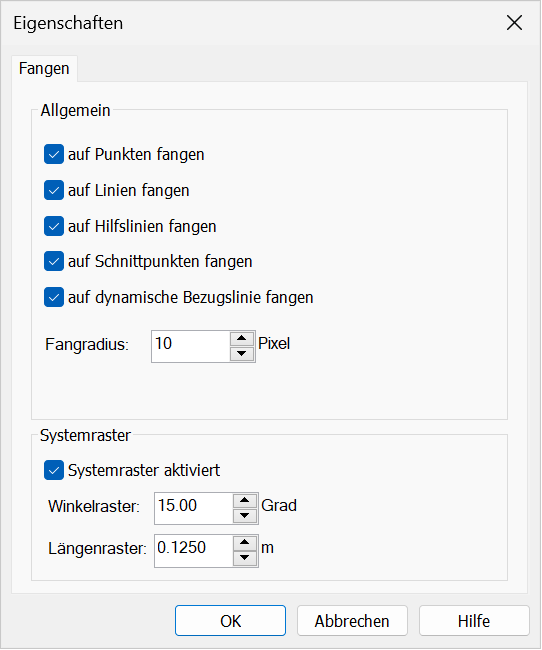Click the Längenraster value field
Viewport: 542px width, 650px height.
coord(194,551)
